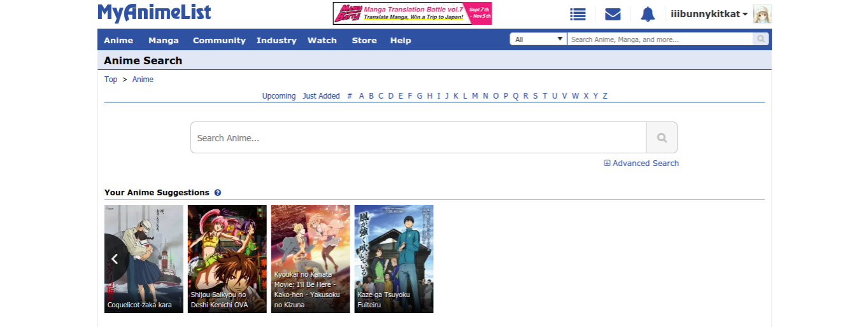
Task: Open the Kaze ga Tsuyoku Fuiteiru thumbnail
Action: (394, 259)
